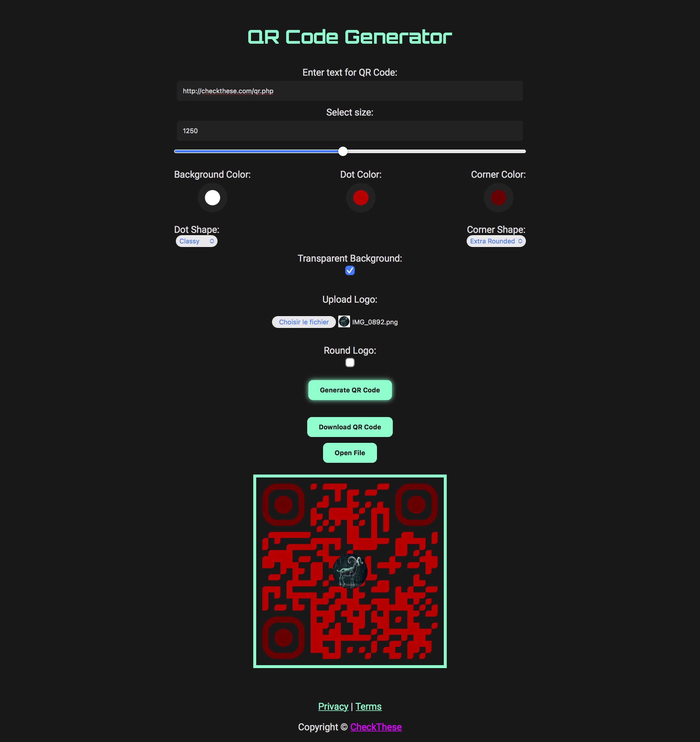
Task: Click the Generate QR Code button
Action: (x=350, y=390)
